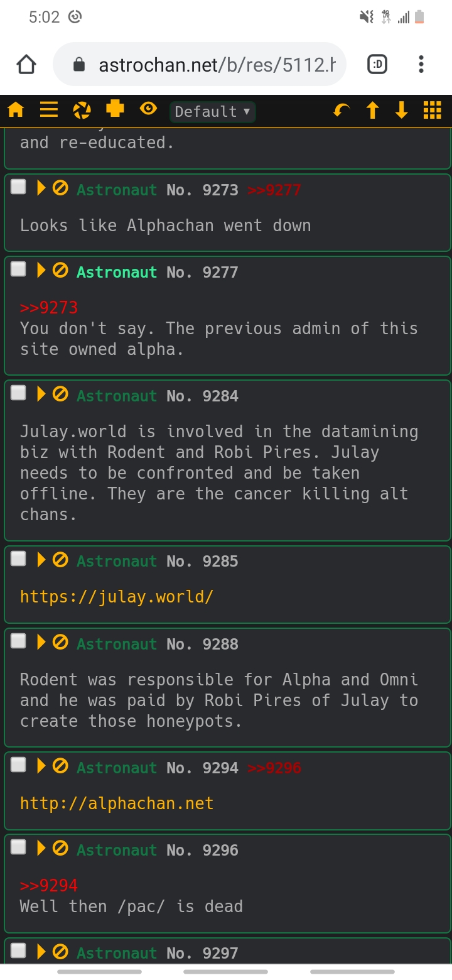
Task: Open the hamburger board list menu
Action: [x=49, y=110]
